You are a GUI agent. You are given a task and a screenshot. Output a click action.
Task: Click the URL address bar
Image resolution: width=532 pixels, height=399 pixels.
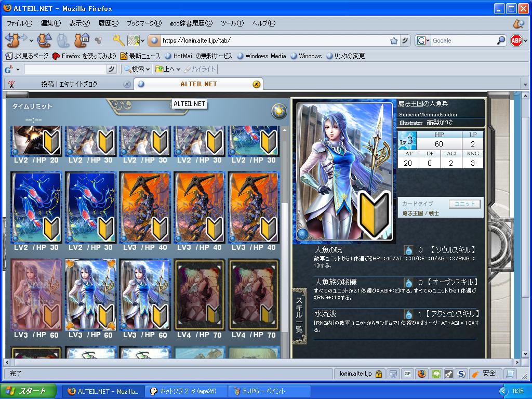(x=275, y=41)
